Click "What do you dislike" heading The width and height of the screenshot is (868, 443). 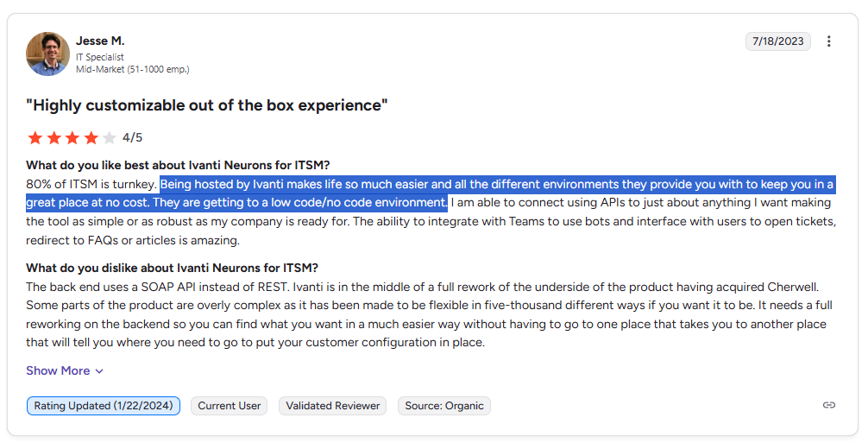pyautogui.click(x=173, y=268)
